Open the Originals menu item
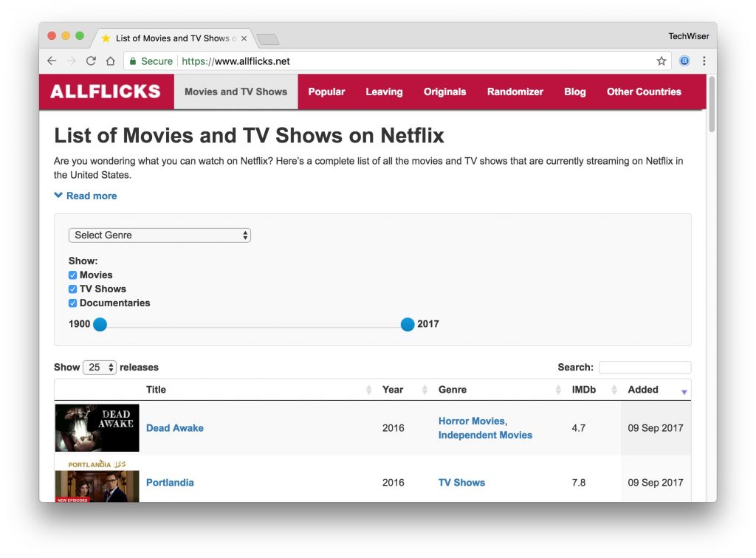Image resolution: width=756 pixels, height=558 pixels. (444, 92)
